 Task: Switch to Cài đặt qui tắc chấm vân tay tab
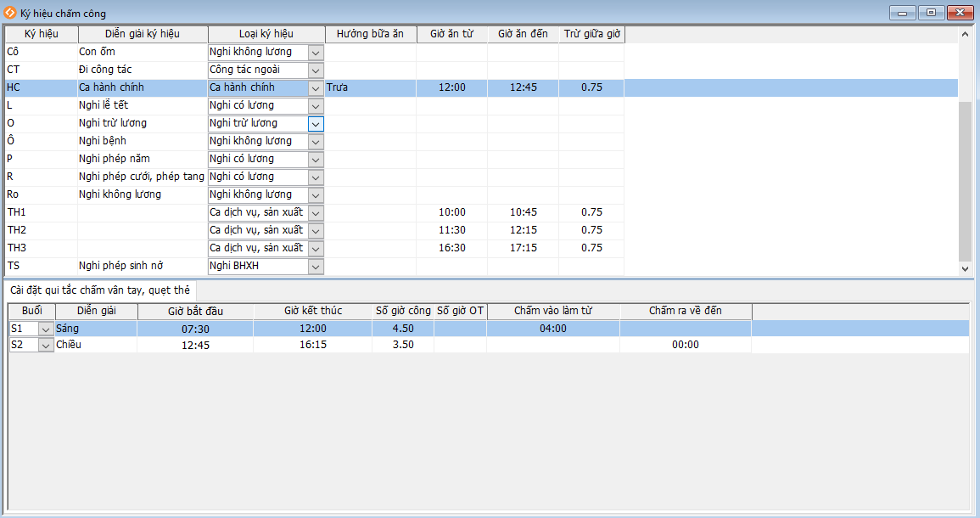pos(100,290)
